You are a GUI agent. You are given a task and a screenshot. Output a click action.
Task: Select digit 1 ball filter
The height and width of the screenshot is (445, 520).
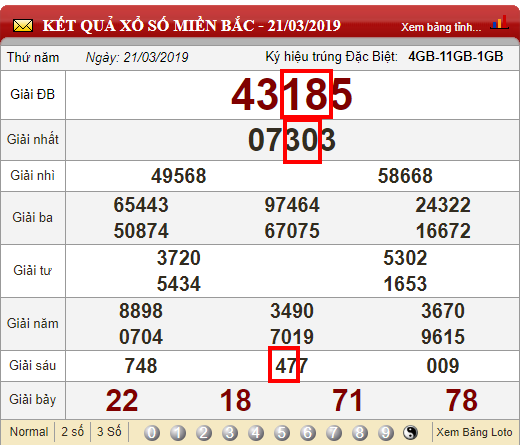coord(178,433)
